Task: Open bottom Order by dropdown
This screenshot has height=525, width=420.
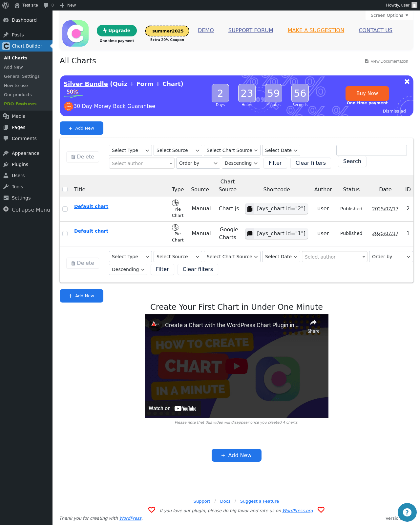Action: [391, 257]
